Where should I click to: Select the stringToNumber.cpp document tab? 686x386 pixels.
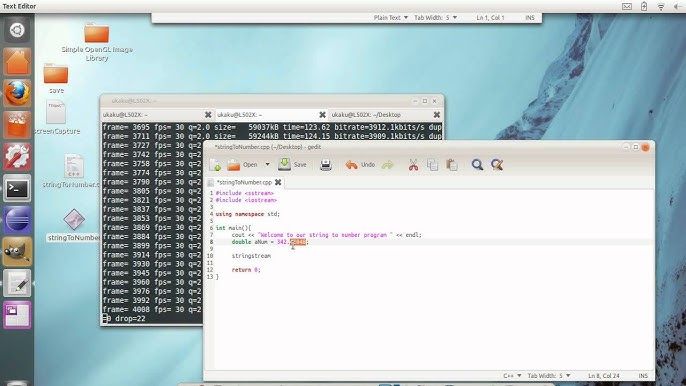[x=244, y=182]
